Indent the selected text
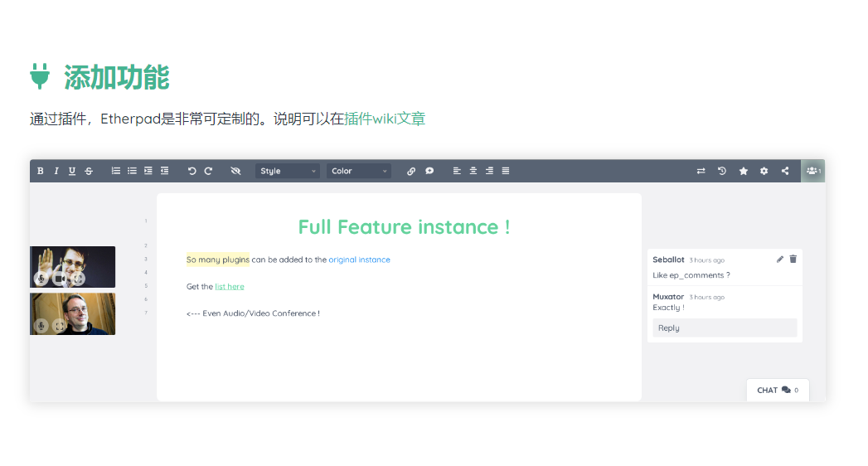This screenshot has width=868, height=466. 148,171
